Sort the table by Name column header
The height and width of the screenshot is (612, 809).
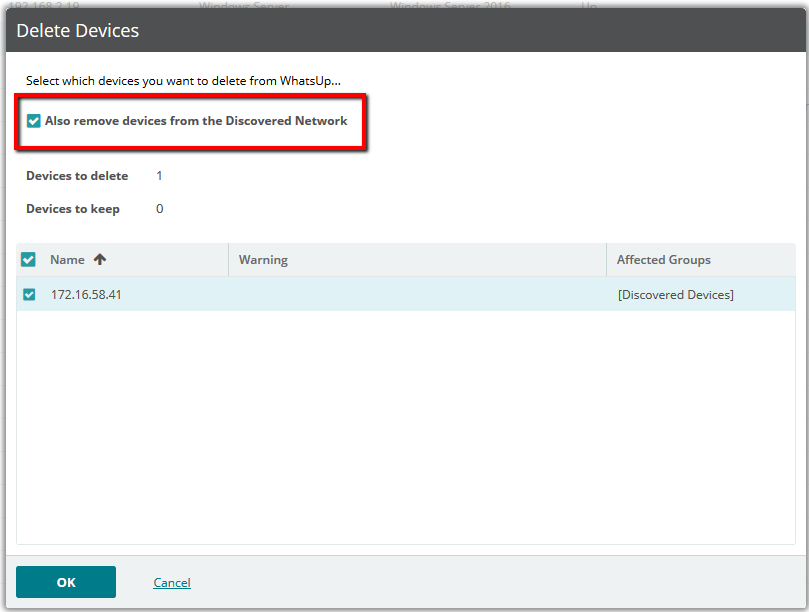[x=68, y=260]
